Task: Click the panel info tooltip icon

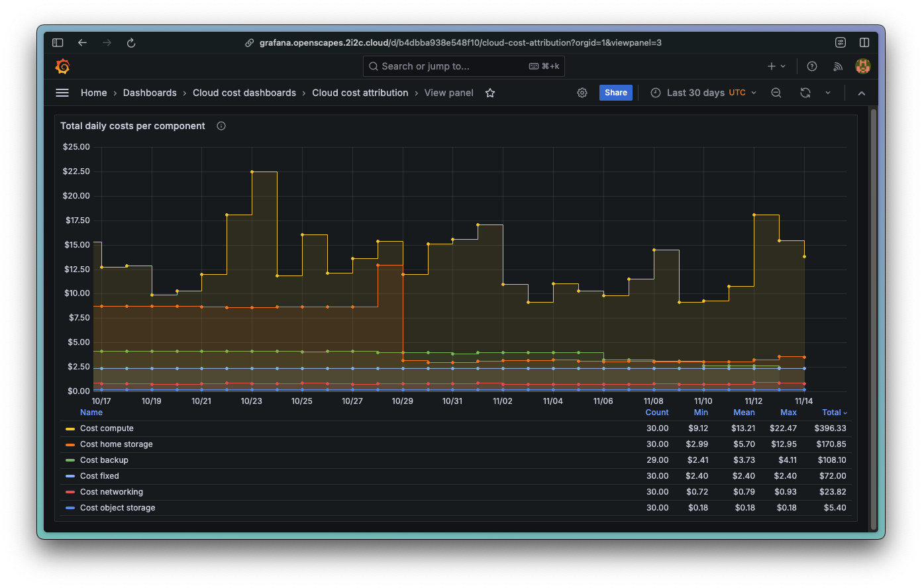Action: point(221,125)
